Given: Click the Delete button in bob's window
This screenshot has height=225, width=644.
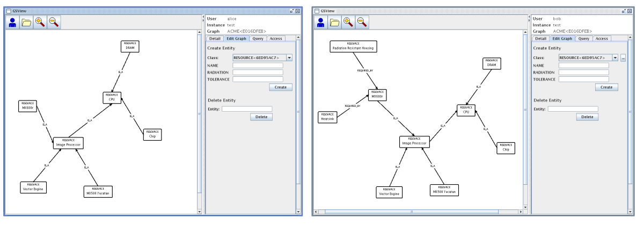Looking at the screenshot, I should (587, 117).
